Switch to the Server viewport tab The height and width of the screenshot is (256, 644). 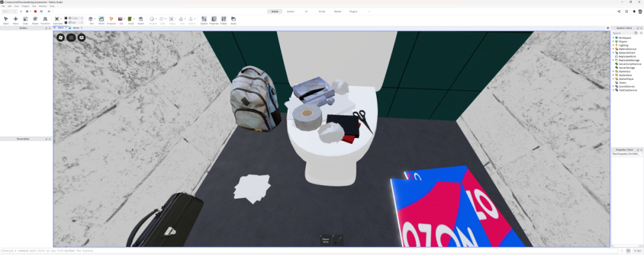(75, 28)
